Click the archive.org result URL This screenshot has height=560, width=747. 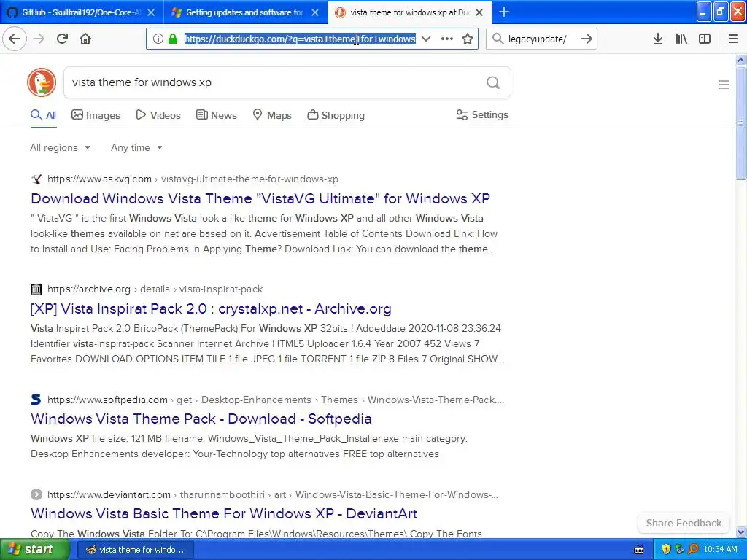[x=155, y=289]
